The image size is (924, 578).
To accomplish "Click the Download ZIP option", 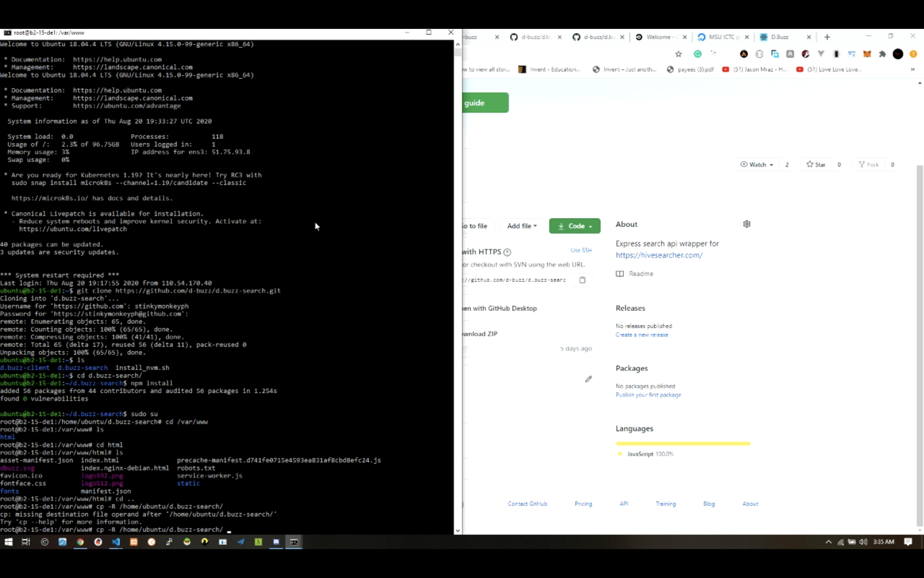I will [480, 334].
